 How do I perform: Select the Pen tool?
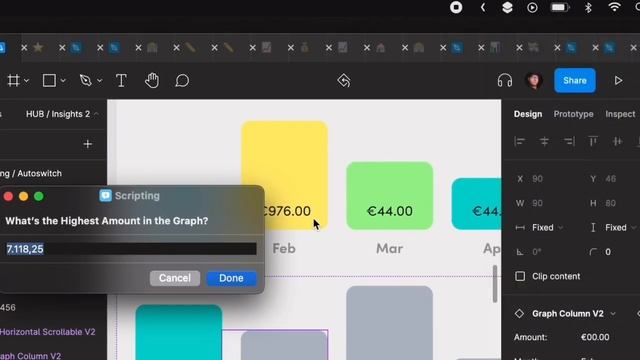point(86,80)
